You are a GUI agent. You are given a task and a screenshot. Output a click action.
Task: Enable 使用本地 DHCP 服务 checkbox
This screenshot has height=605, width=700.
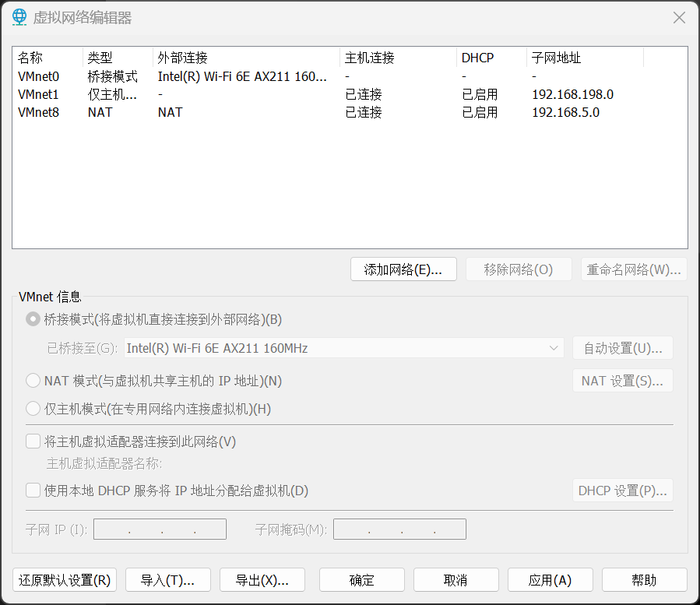tap(33, 491)
